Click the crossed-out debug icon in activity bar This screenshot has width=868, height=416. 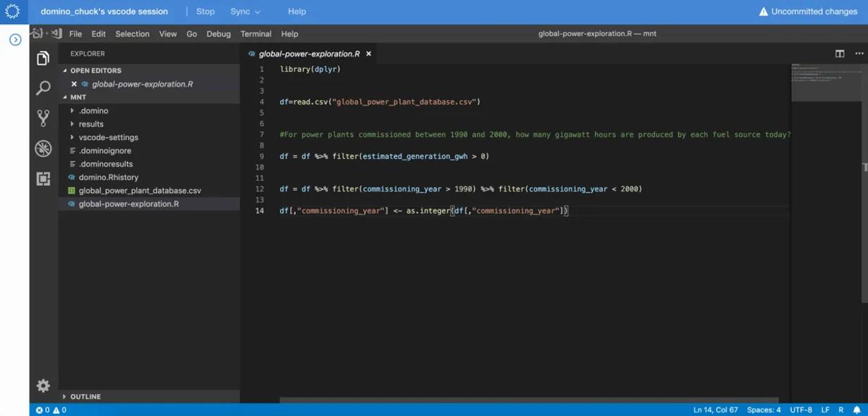point(43,148)
